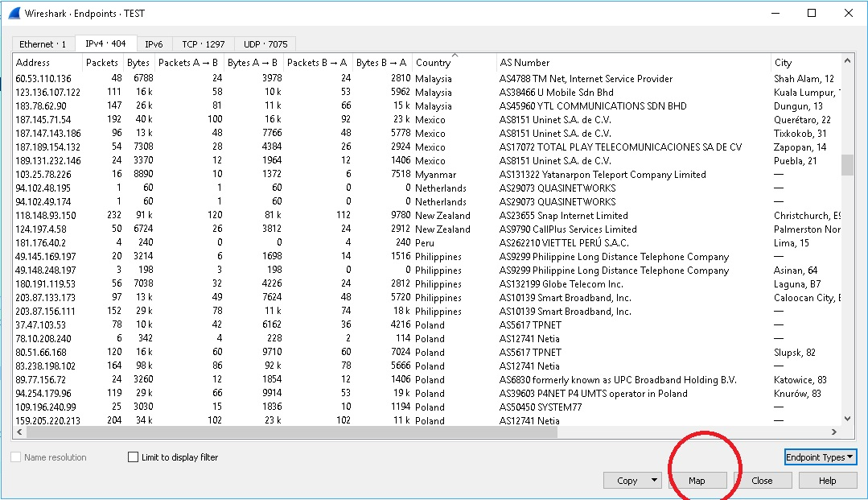Open the IPv6 tab

(x=154, y=44)
